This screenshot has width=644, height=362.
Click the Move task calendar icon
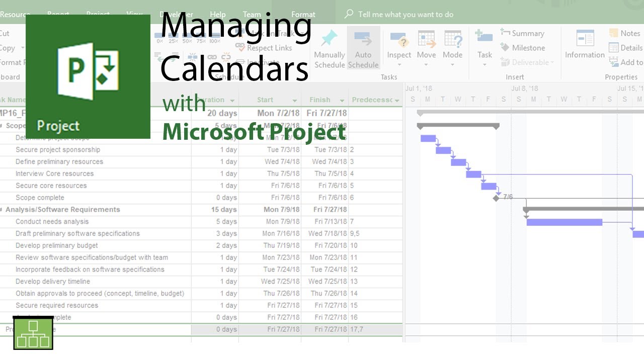click(x=426, y=40)
